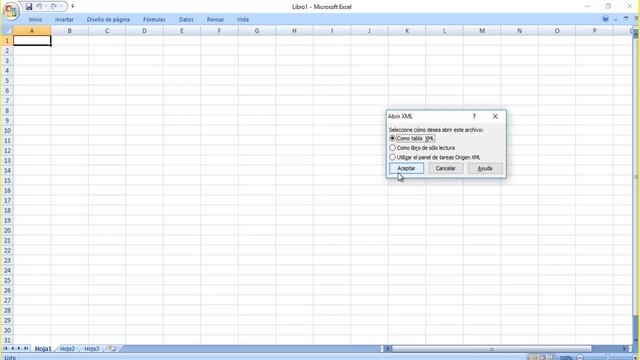Screen dimensions: 640x360
Task: Click cell A1 in the worksheet
Action: [x=32, y=40]
